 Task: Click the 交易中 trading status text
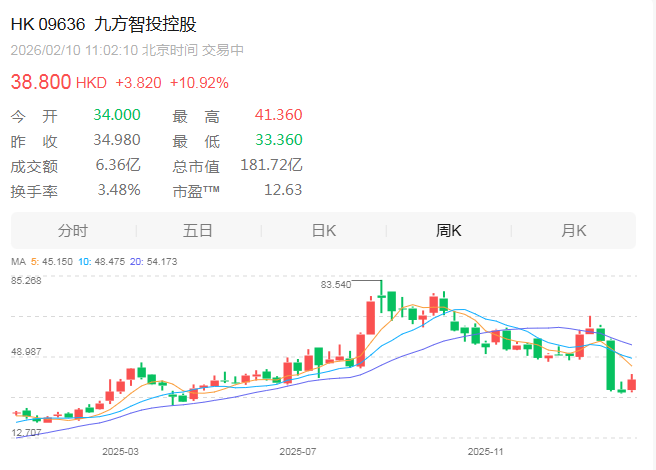(x=223, y=50)
